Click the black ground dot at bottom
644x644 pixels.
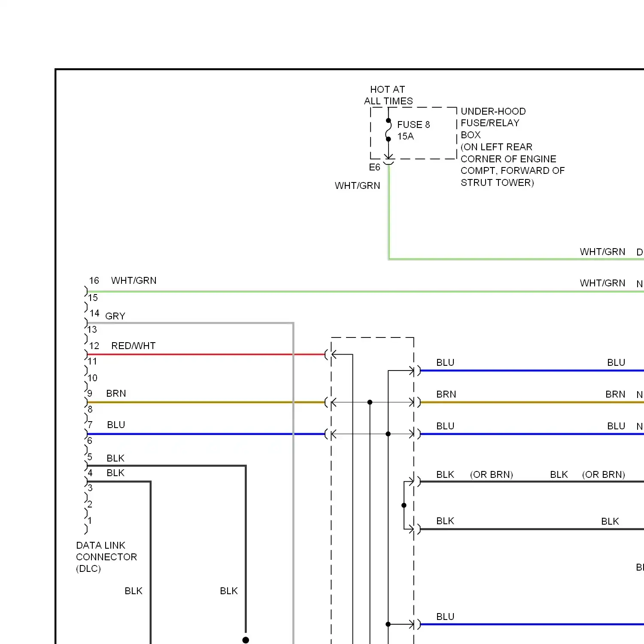pyautogui.click(x=246, y=640)
